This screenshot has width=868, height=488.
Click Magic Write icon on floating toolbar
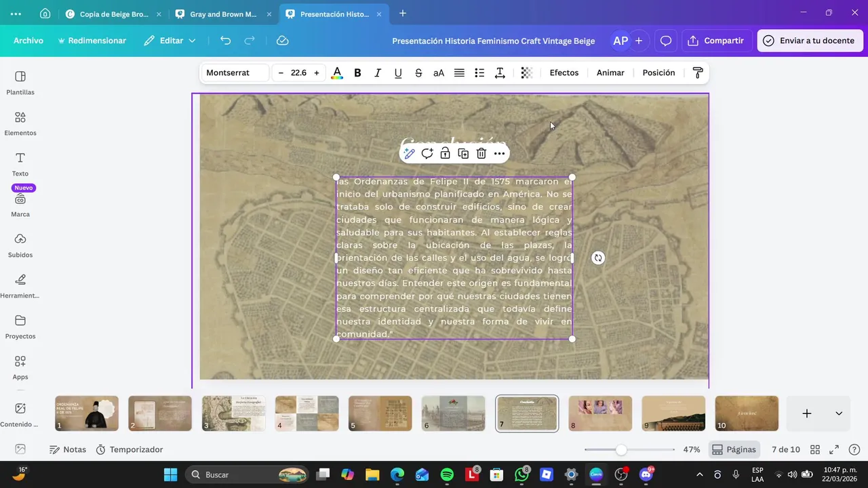(x=409, y=154)
